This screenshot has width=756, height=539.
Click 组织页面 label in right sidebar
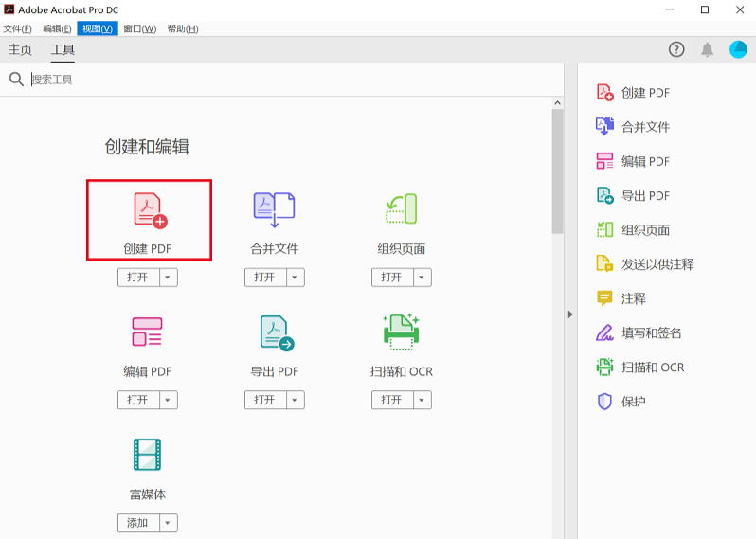click(645, 230)
